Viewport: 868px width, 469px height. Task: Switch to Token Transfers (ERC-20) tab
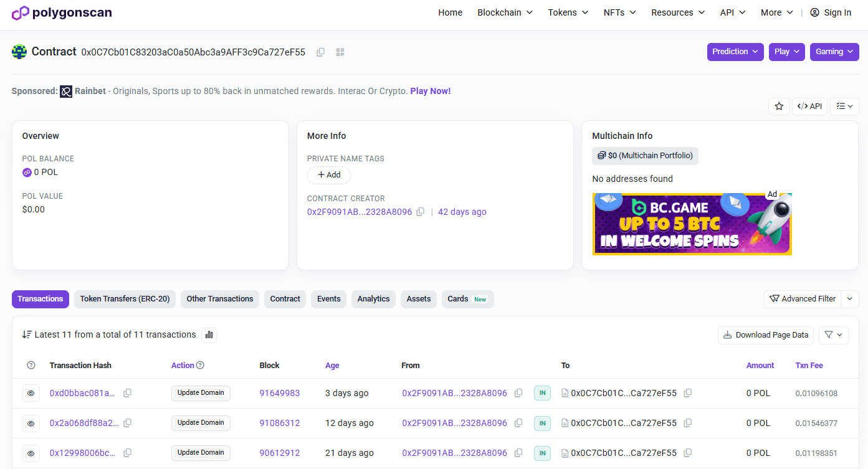[x=125, y=299]
